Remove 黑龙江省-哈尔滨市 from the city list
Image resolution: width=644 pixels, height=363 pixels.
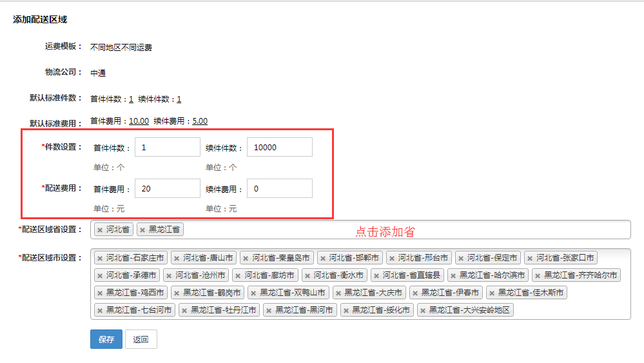(453, 275)
